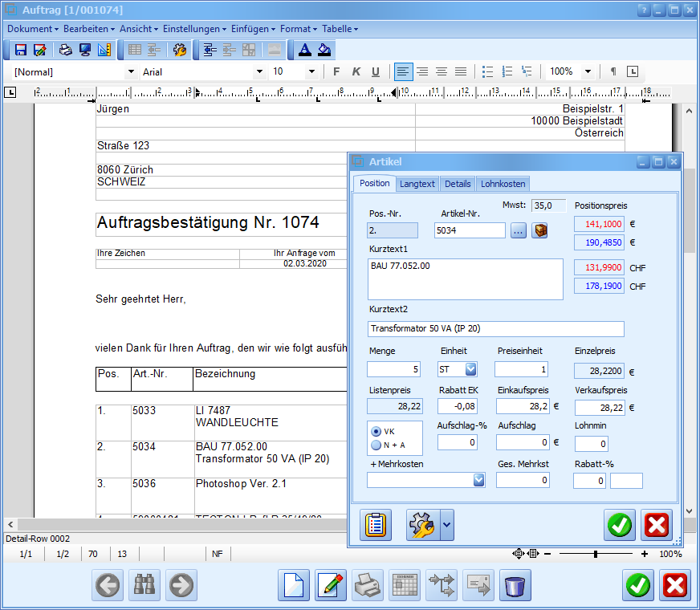
Task: Click the tab stop selector on the ruler
Action: pyautogui.click(x=10, y=92)
